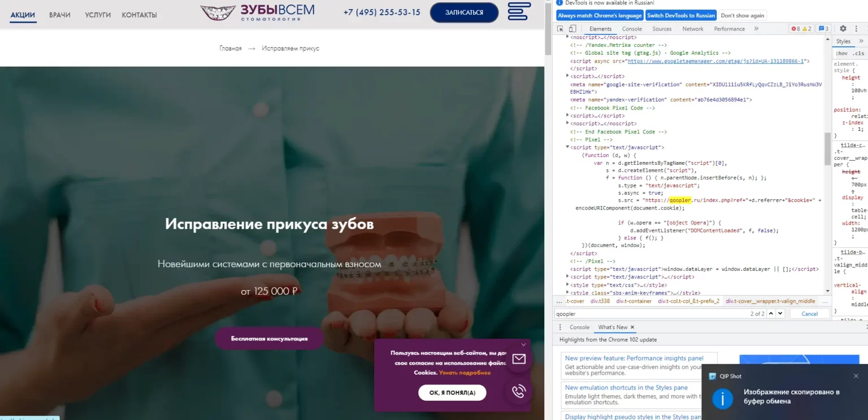Select the div.t338 breadcrumb
Screen dimensions: 868x420
[x=600, y=301]
